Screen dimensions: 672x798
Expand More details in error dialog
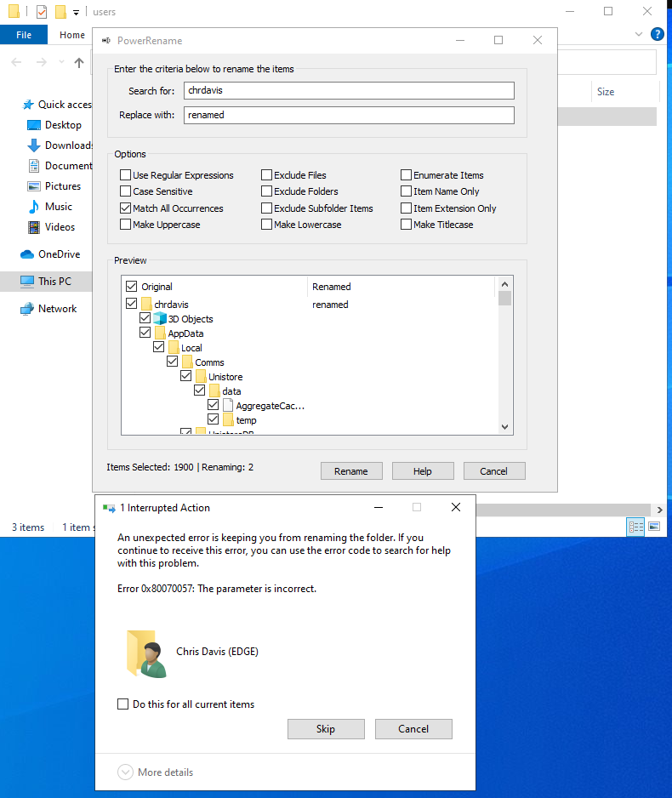pyautogui.click(x=125, y=772)
